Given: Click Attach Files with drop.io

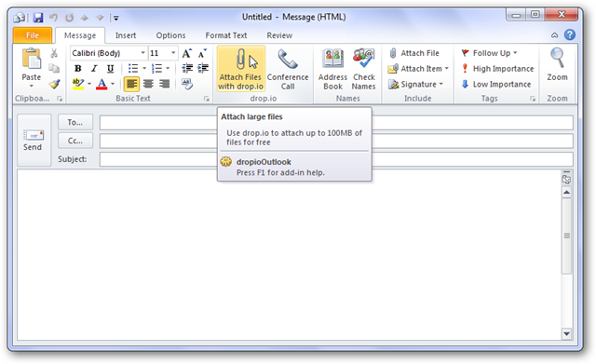Looking at the screenshot, I should tap(240, 69).
